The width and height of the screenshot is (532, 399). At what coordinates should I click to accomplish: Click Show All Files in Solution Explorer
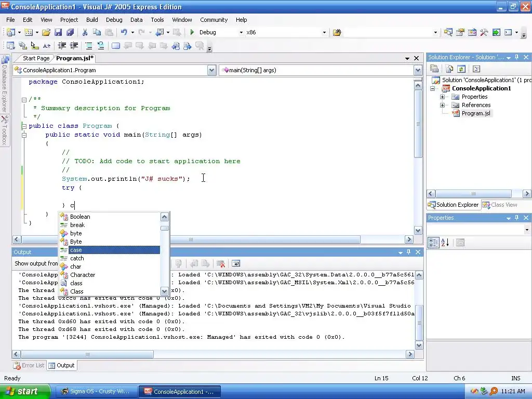(449, 69)
